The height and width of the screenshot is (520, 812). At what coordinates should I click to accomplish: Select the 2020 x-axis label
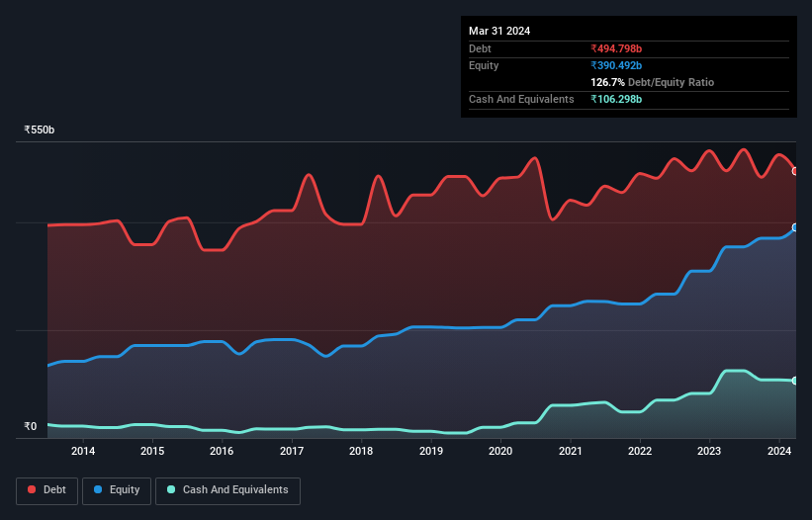(x=500, y=451)
